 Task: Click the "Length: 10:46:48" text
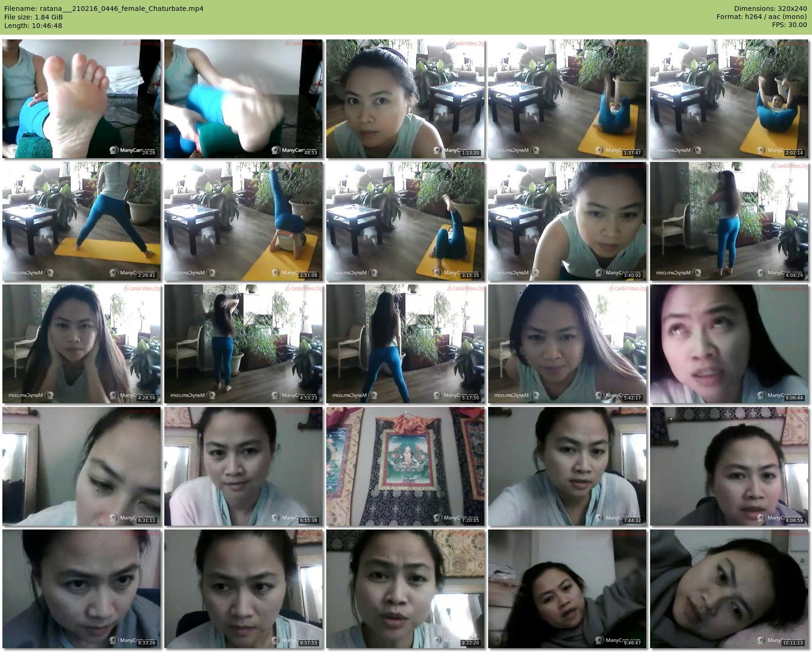tap(33, 26)
